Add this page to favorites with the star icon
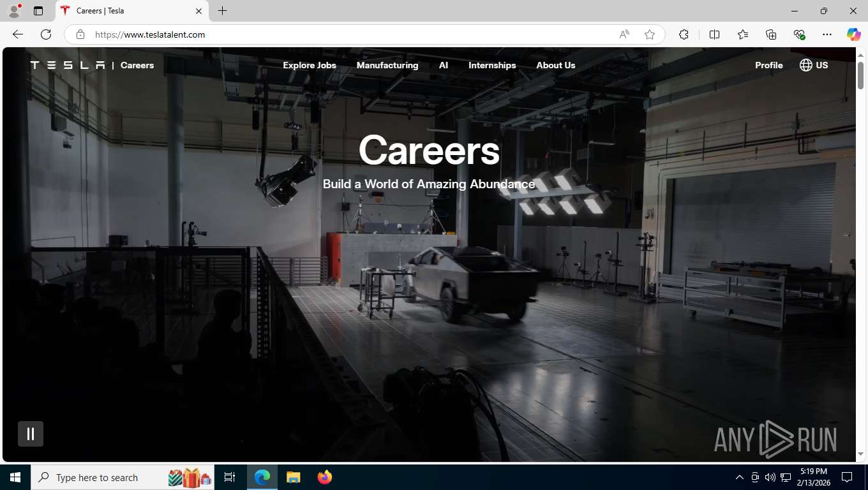This screenshot has width=868, height=490. click(650, 34)
